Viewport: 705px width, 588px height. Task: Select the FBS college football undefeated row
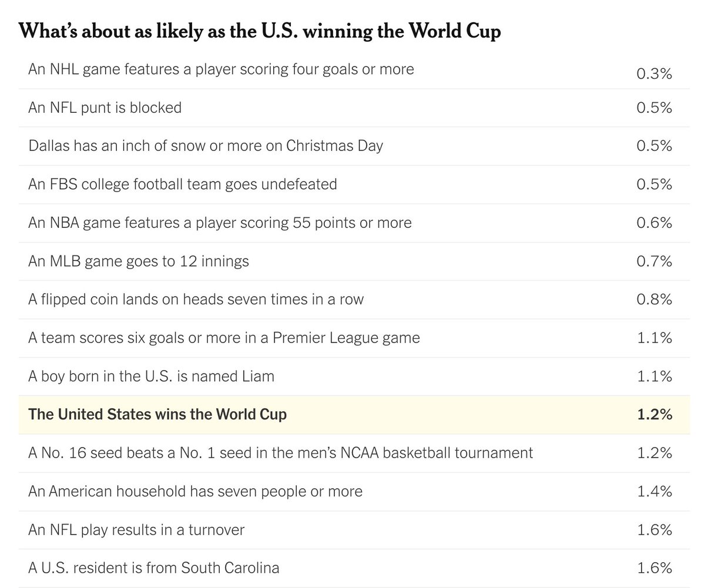(x=354, y=184)
